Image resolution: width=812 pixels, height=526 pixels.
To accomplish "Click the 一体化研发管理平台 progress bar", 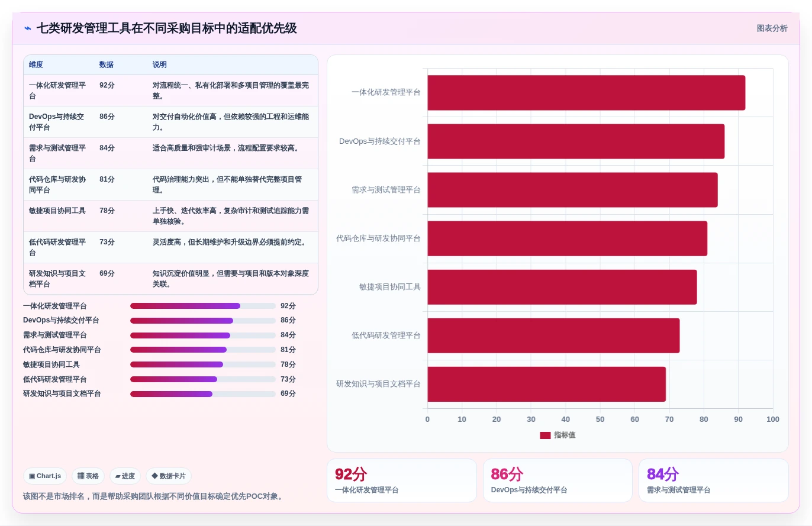I will pos(203,306).
